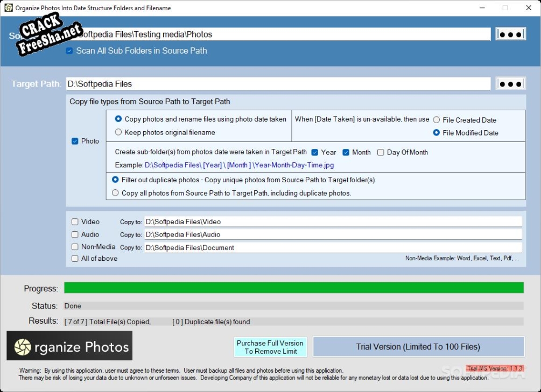Image resolution: width=541 pixels, height=392 pixels.
Task: Uncheck the Photo file type checkbox
Action: [75, 141]
